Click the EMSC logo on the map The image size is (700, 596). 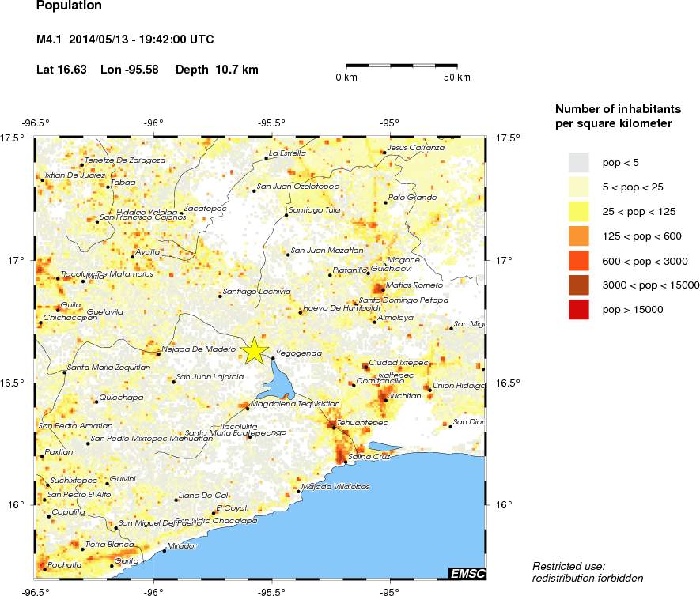(x=466, y=573)
